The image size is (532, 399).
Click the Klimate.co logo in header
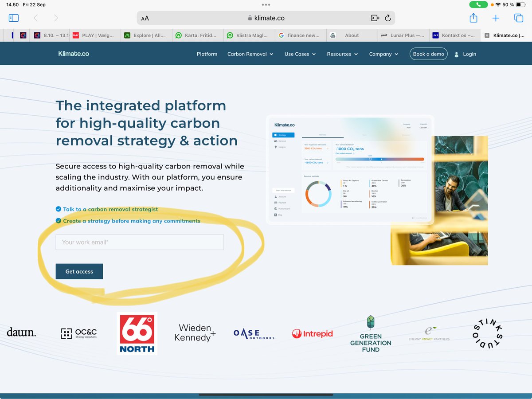pos(74,54)
